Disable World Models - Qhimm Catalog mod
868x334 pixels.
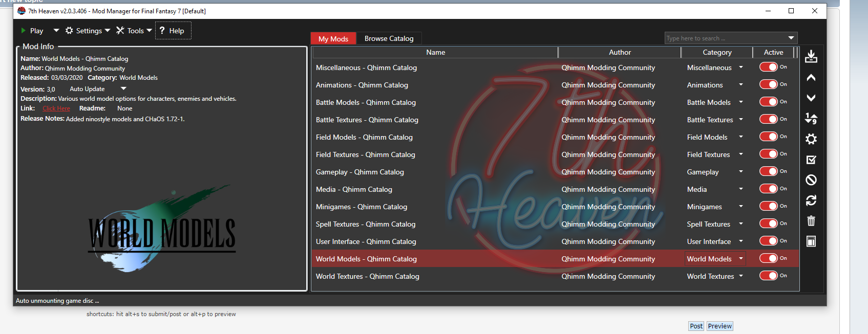769,258
